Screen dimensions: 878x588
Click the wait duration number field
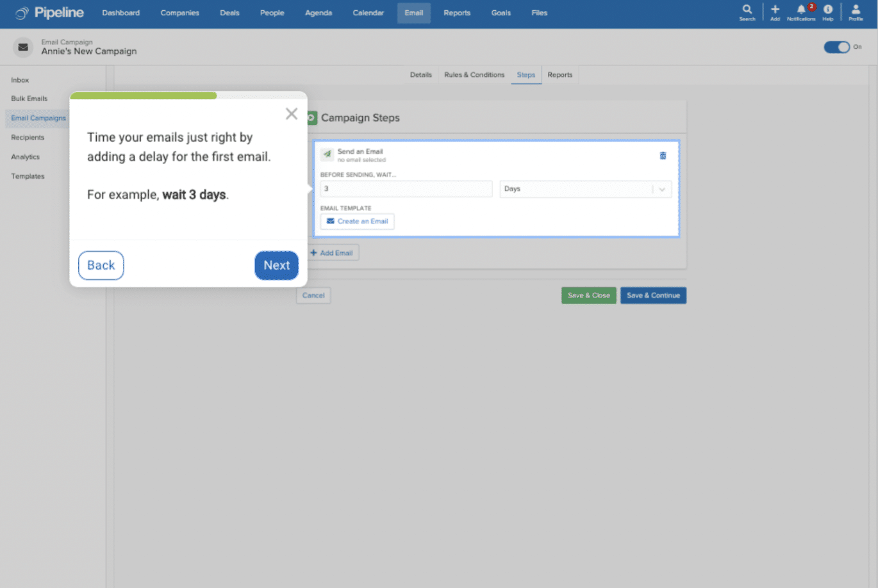click(x=406, y=189)
